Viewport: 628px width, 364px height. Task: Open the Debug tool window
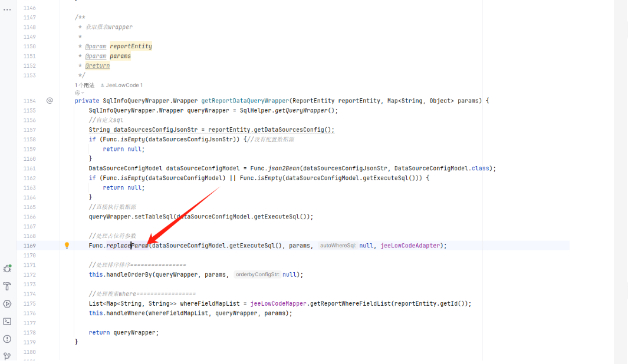point(7,269)
